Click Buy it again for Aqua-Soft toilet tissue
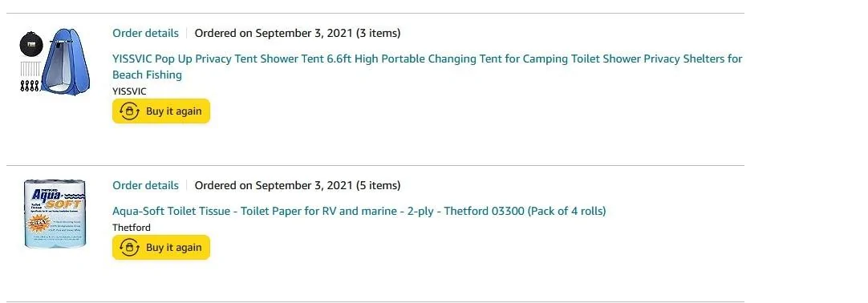 point(161,247)
